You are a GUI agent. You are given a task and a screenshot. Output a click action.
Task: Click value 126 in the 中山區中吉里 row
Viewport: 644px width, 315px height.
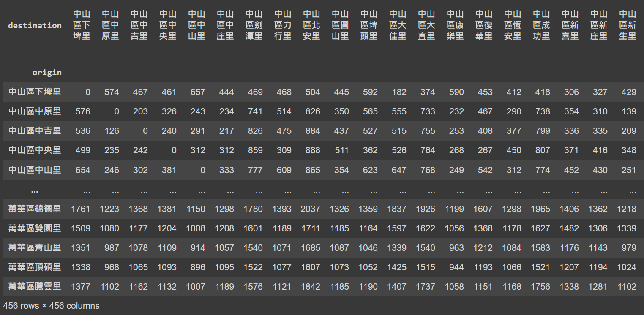coord(112,131)
